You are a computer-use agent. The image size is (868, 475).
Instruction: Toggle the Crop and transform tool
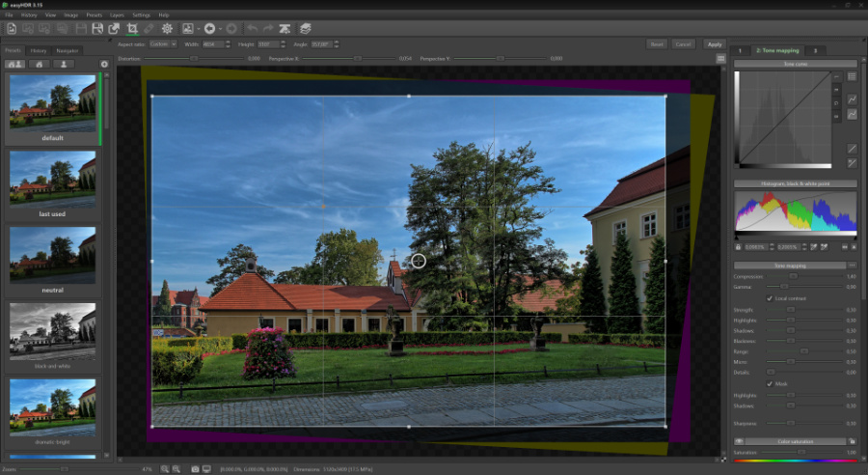point(132,29)
